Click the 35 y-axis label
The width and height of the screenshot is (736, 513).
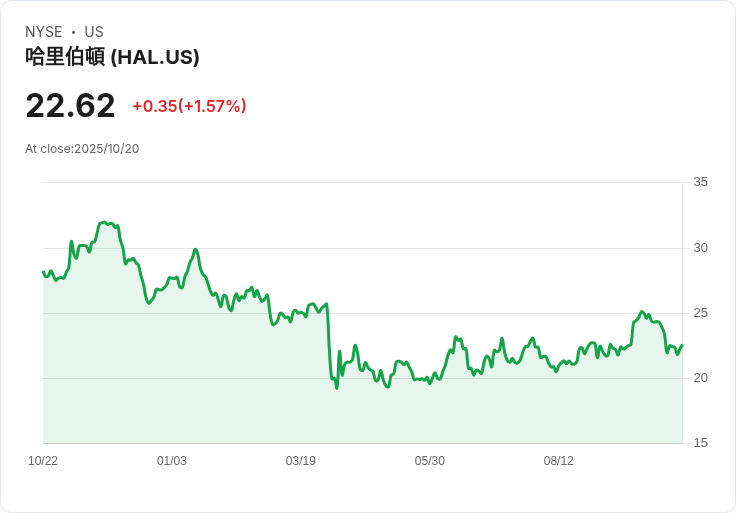pos(700,182)
